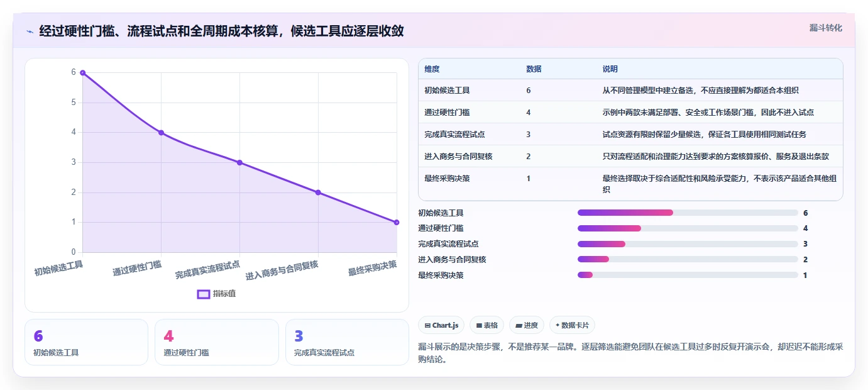868x390 pixels.
Task: Select the chart data point at 初始候选工具
Action: click(82, 73)
